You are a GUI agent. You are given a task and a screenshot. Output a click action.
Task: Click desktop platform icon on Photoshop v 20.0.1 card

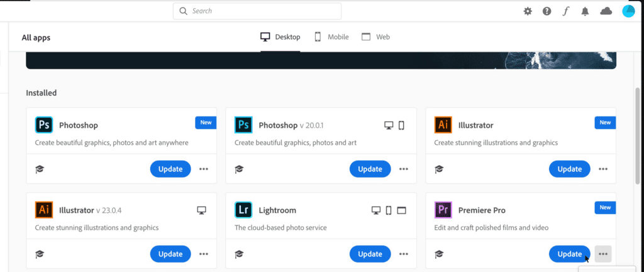(389, 125)
